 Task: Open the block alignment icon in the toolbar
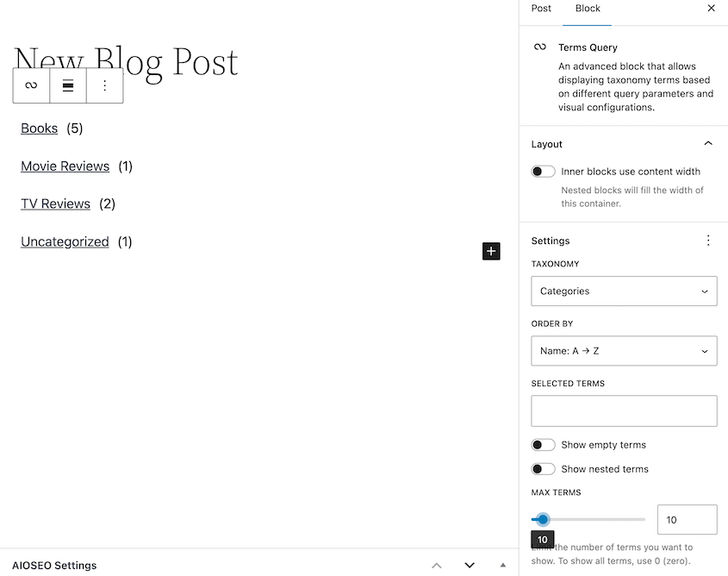68,85
